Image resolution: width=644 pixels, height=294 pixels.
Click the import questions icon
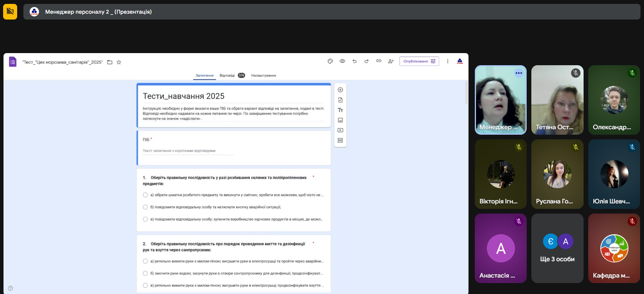tap(340, 100)
